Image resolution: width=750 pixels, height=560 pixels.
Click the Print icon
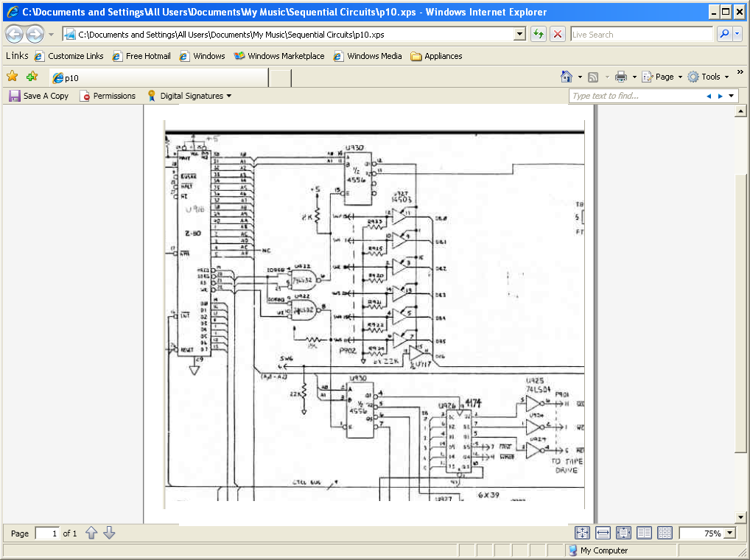pyautogui.click(x=621, y=77)
